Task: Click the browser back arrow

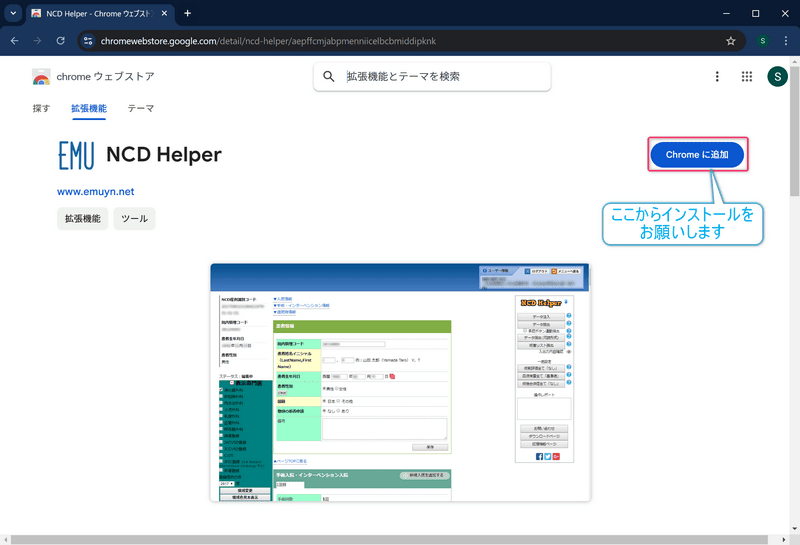Action: pyautogui.click(x=14, y=41)
